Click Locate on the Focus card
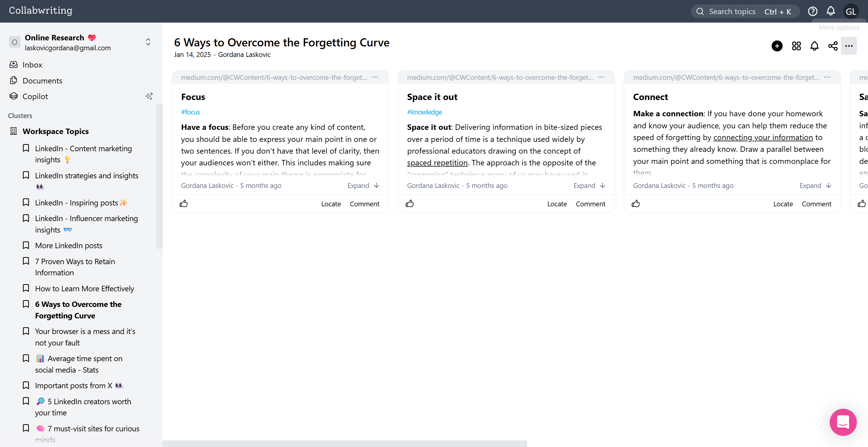868x447 pixels. point(331,204)
